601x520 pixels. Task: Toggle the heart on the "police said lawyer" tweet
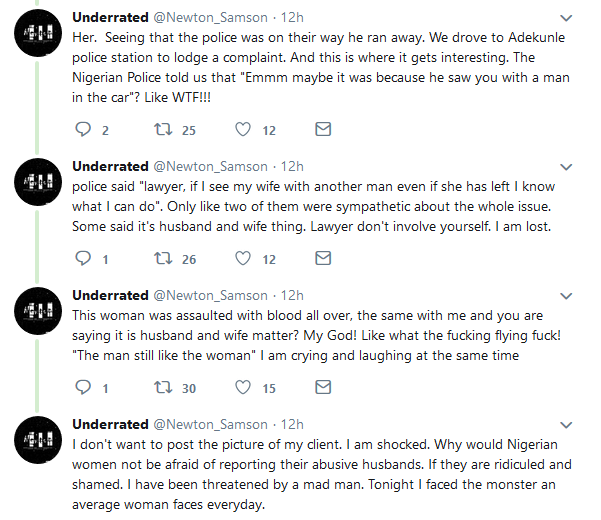click(242, 258)
